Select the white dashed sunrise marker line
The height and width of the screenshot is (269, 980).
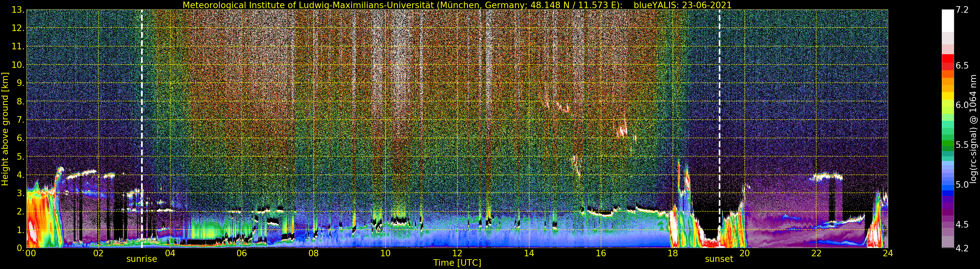coord(142,129)
